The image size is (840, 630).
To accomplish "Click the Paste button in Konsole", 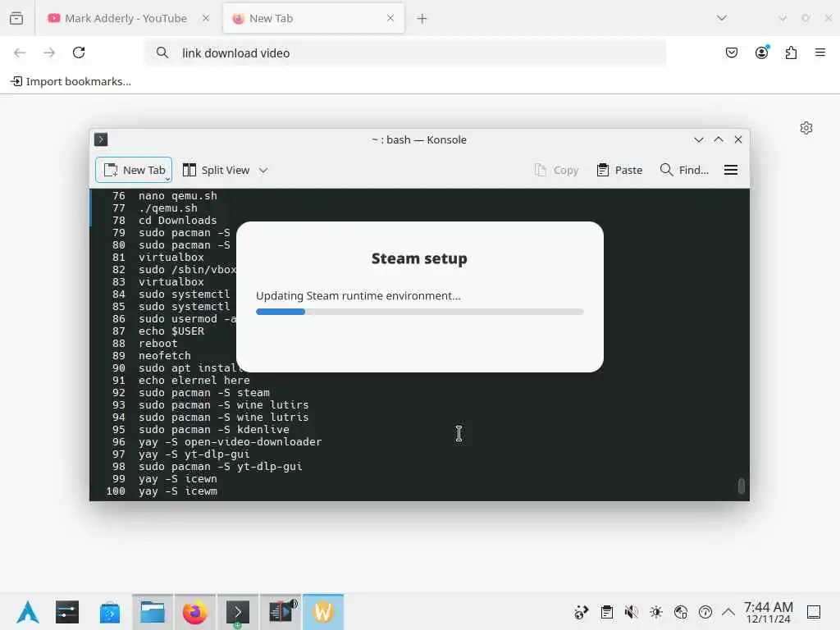I will [619, 170].
